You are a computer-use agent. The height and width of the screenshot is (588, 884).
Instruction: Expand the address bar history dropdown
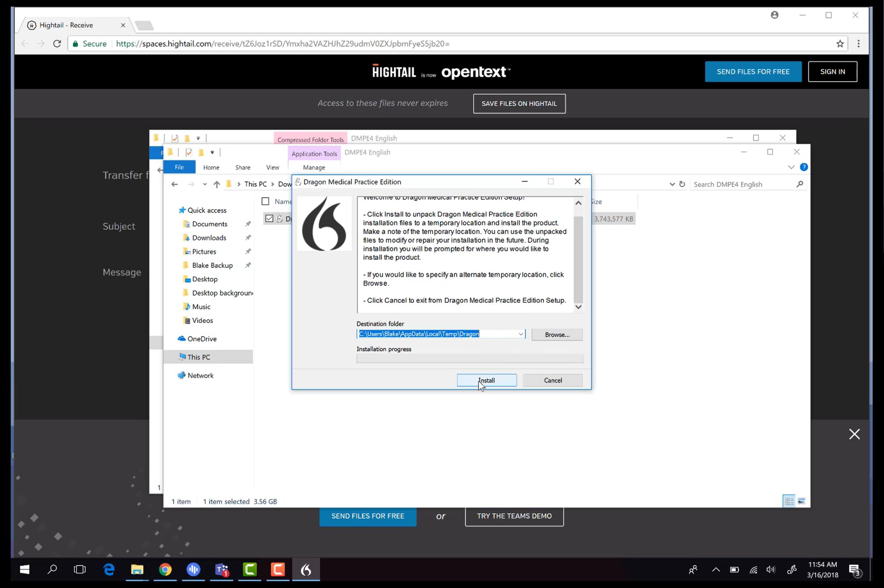[x=672, y=184]
